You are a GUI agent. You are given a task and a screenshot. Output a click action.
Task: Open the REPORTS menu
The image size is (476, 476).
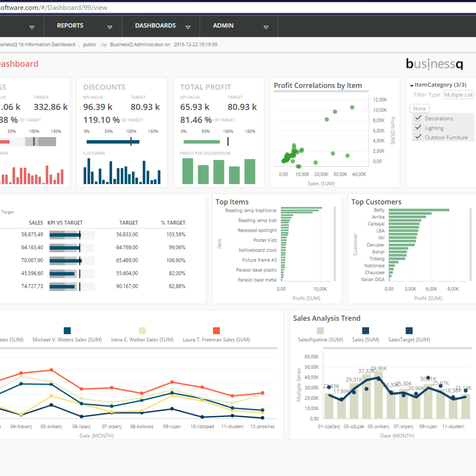point(70,26)
